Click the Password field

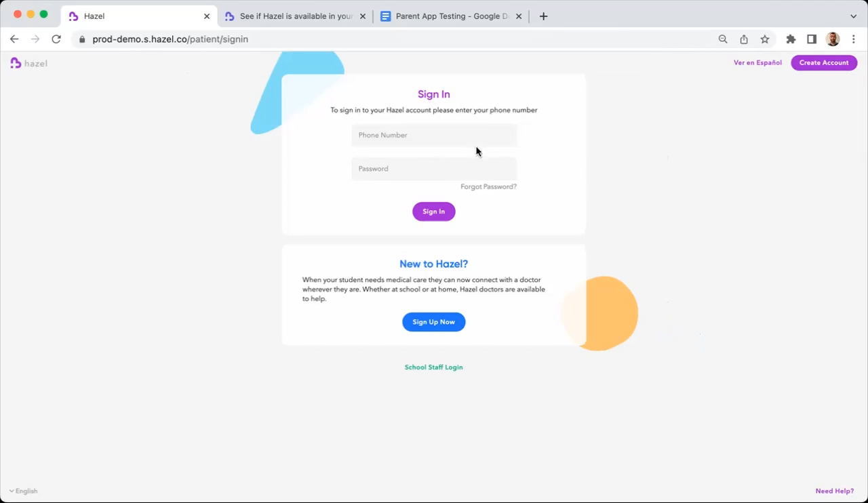[x=434, y=169]
